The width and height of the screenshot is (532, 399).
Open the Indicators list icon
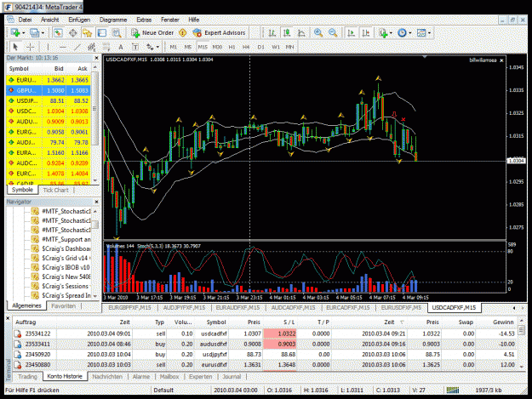pos(383,33)
